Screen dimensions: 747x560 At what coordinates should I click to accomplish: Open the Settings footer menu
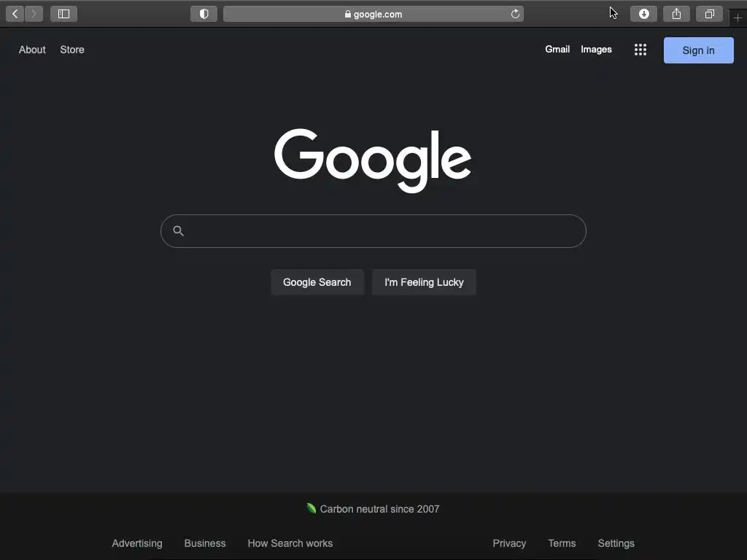[616, 543]
